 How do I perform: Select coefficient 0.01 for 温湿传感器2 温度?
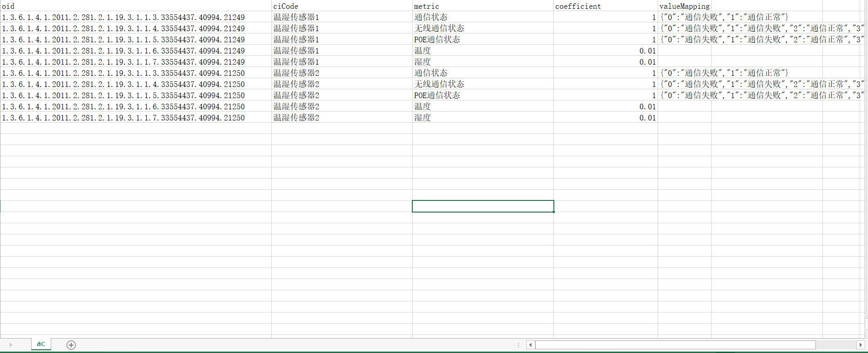(606, 107)
